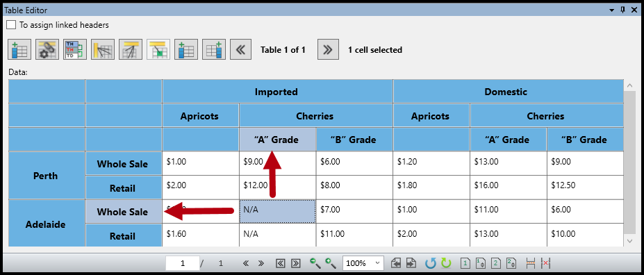Image resolution: width=644 pixels, height=275 pixels.
Task: Click the red X page break removal icon
Action: pos(546,263)
